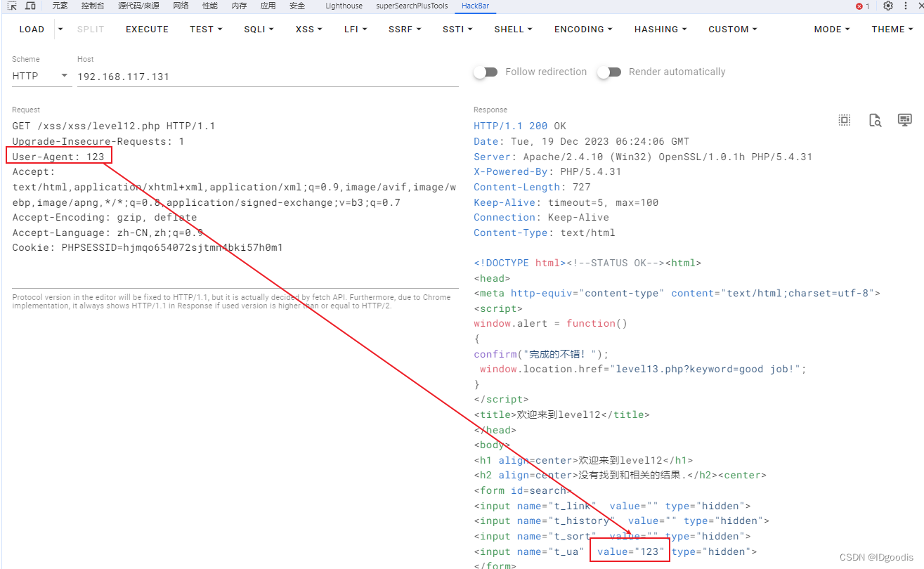
Task: Switch to the 应用 tab
Action: pyautogui.click(x=268, y=6)
